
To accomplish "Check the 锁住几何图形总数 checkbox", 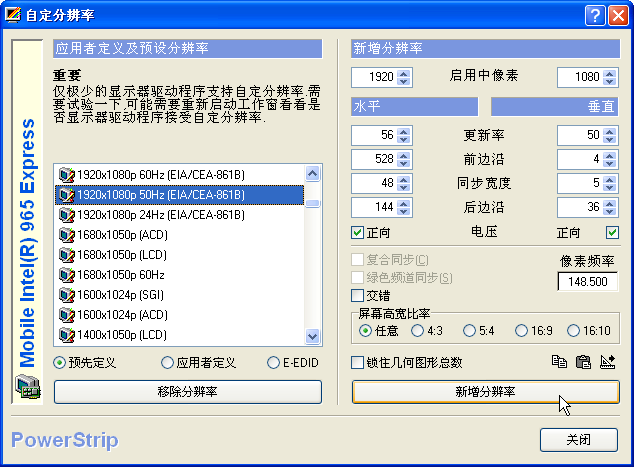I will point(359,362).
